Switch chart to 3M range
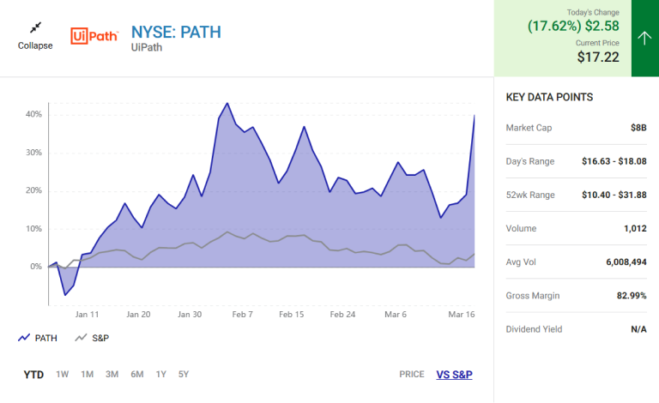The image size is (659, 403). tap(112, 374)
